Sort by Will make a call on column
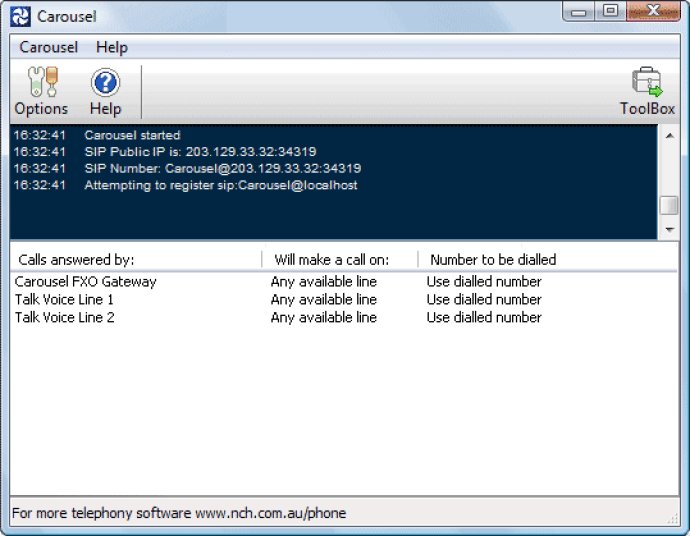Viewport: 690px width, 536px height. (x=340, y=260)
